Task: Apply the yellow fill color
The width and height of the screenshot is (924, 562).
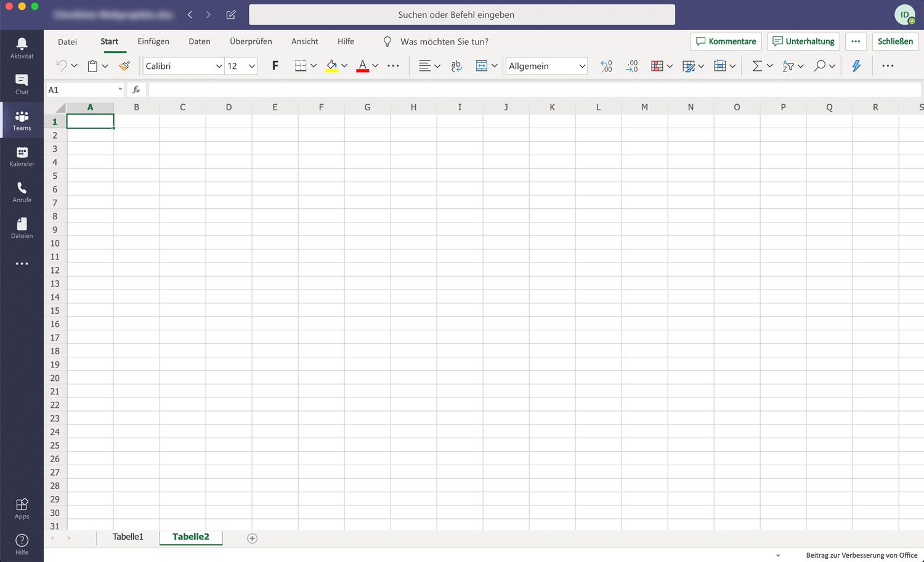Action: tap(331, 66)
